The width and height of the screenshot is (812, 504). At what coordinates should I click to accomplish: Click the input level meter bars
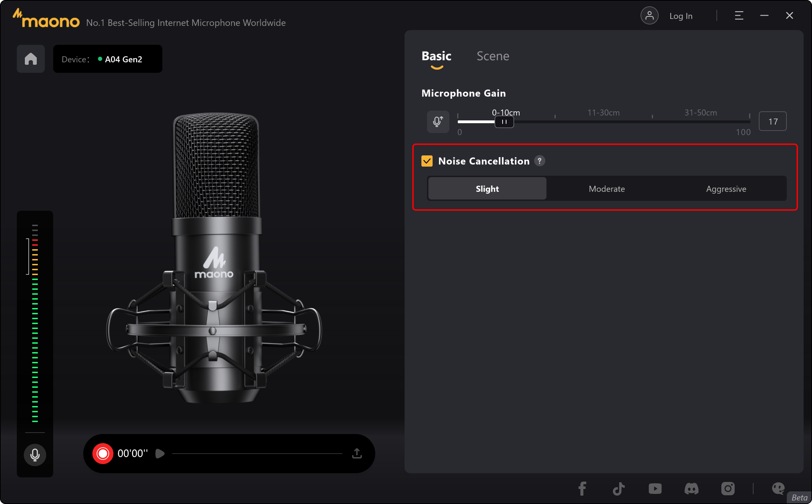tap(35, 323)
